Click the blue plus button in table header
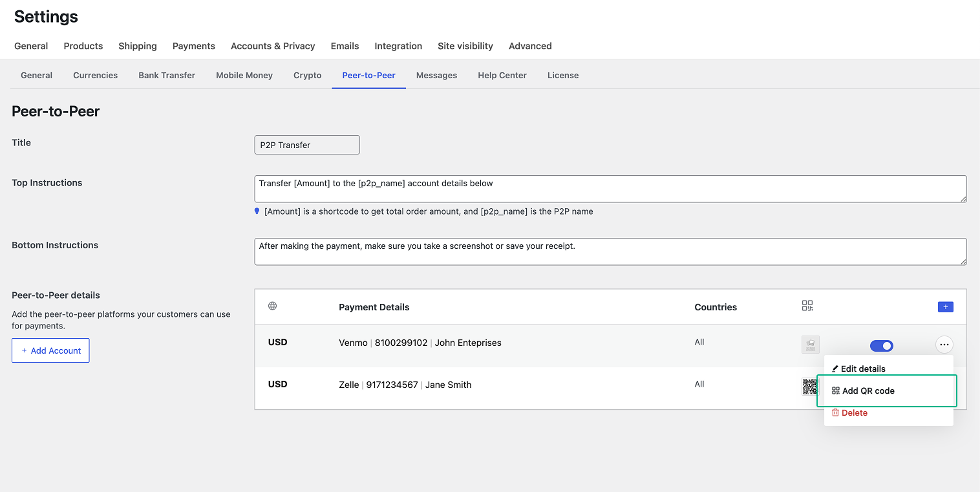The image size is (980, 492). pyautogui.click(x=945, y=307)
